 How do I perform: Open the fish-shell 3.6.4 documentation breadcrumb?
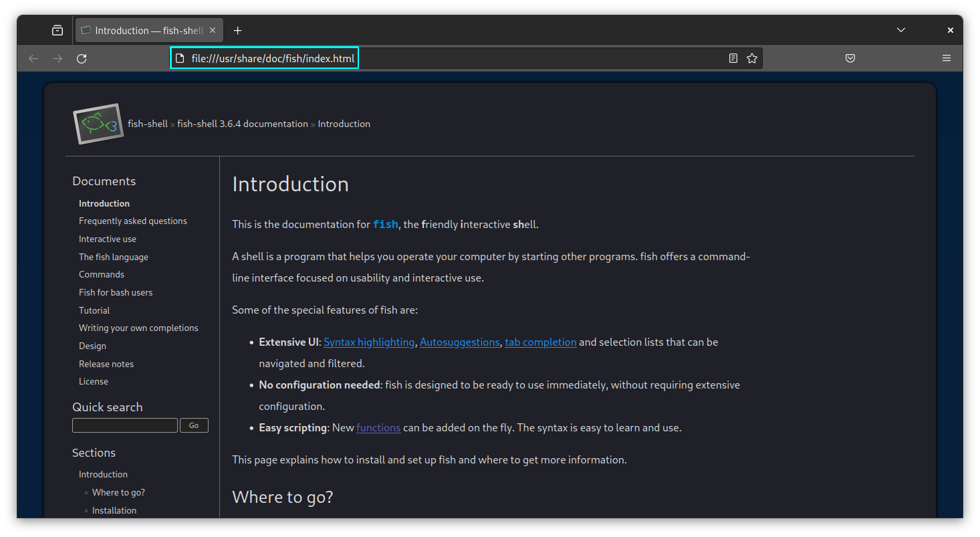click(x=243, y=124)
